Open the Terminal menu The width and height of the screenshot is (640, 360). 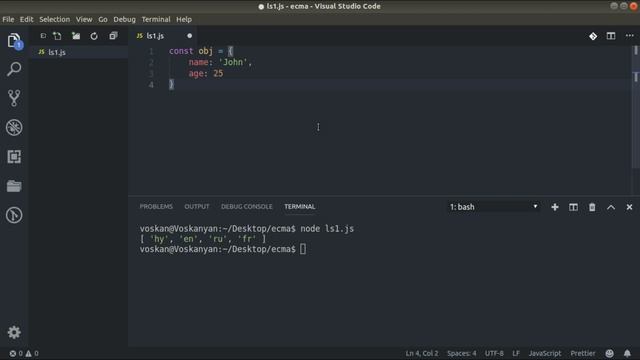(x=156, y=19)
